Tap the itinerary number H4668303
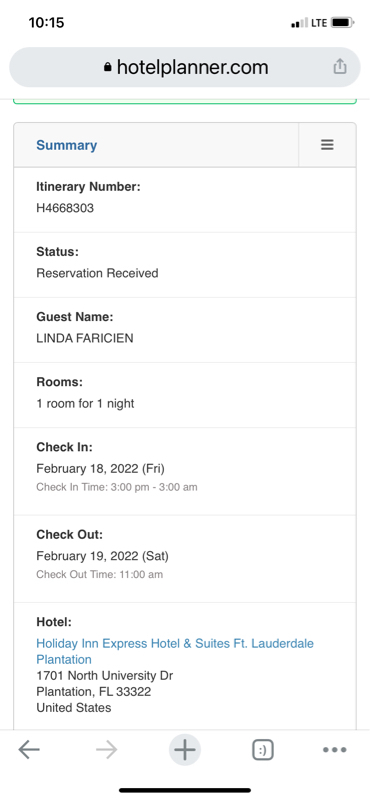 pyautogui.click(x=65, y=208)
